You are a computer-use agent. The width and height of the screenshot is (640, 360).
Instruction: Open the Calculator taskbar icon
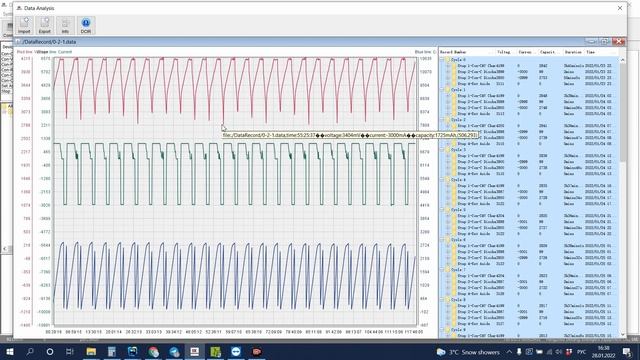click(112, 351)
